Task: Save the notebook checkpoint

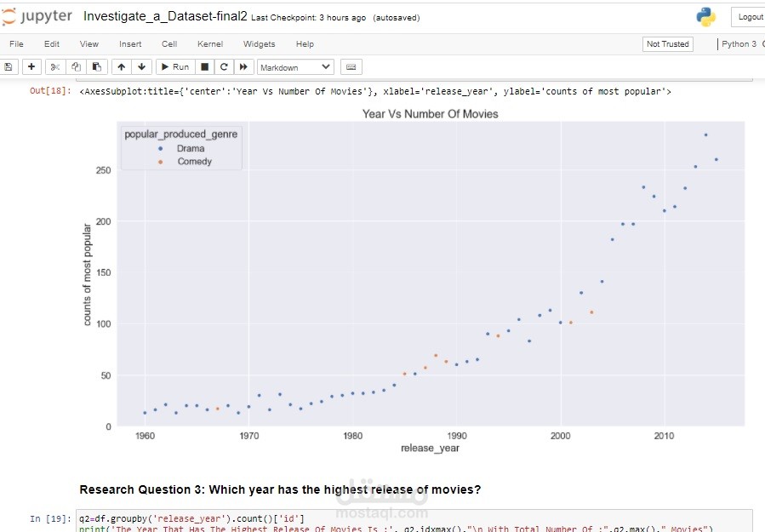Action: (x=9, y=66)
